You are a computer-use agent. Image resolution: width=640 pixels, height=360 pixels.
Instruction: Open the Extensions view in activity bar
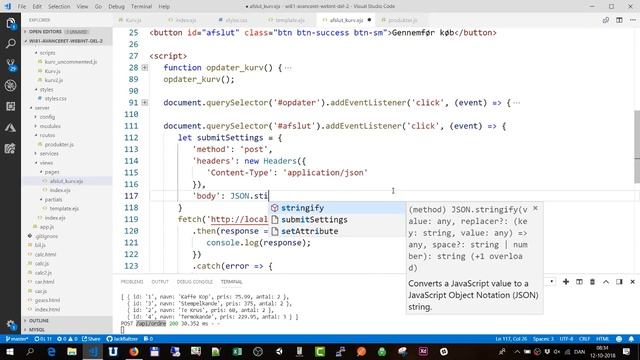[11, 107]
